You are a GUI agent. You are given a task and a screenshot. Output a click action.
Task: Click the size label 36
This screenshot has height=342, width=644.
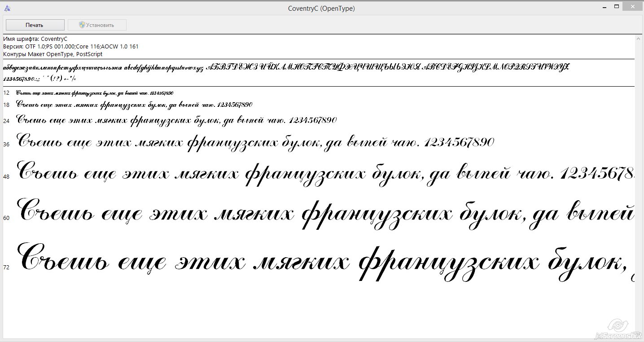pyautogui.click(x=6, y=145)
